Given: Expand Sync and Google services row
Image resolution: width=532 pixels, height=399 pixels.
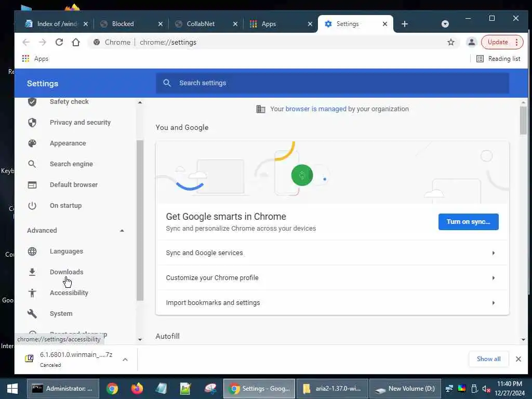Looking at the screenshot, I should (x=332, y=253).
